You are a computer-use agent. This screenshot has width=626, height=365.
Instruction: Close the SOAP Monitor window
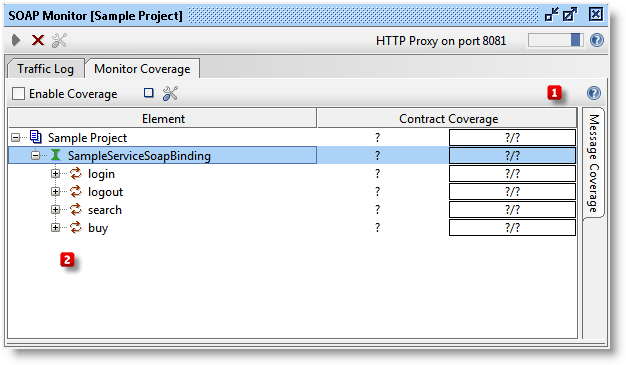(x=596, y=15)
